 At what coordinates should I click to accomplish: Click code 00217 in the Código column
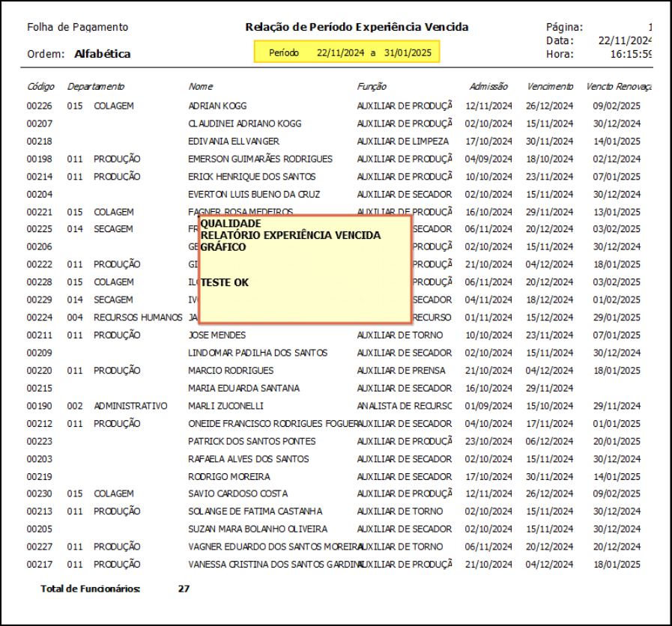tap(40, 565)
